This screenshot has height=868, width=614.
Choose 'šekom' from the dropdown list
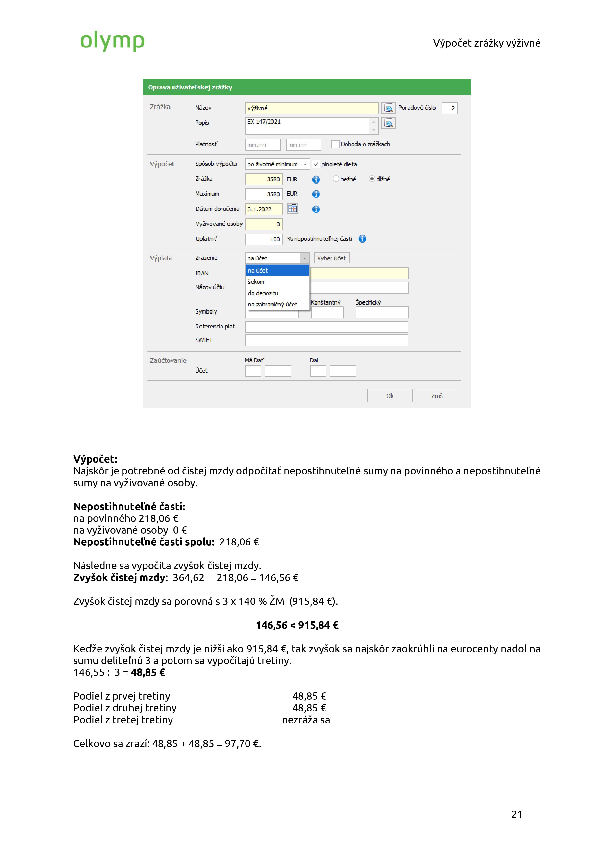click(277, 282)
